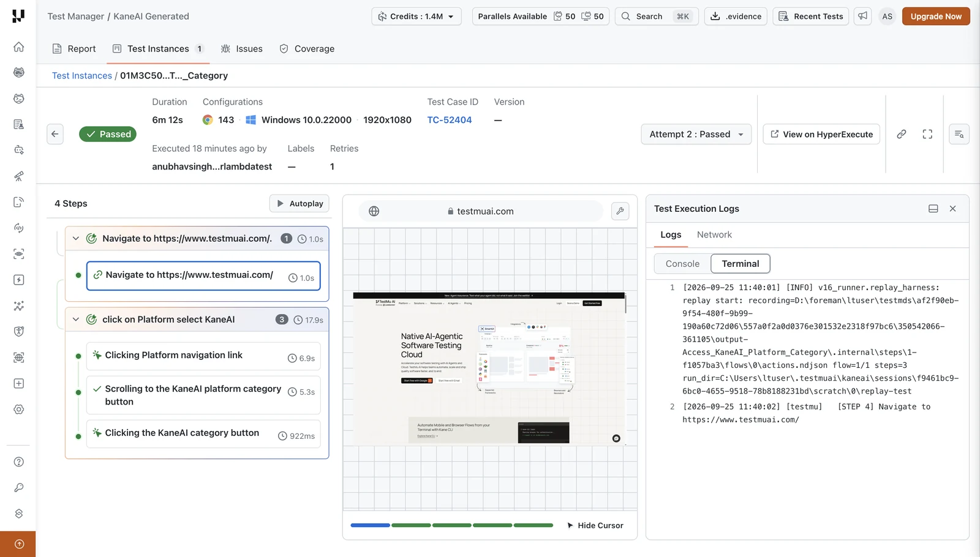
Task: Copy test link with the chain icon
Action: [x=902, y=134]
